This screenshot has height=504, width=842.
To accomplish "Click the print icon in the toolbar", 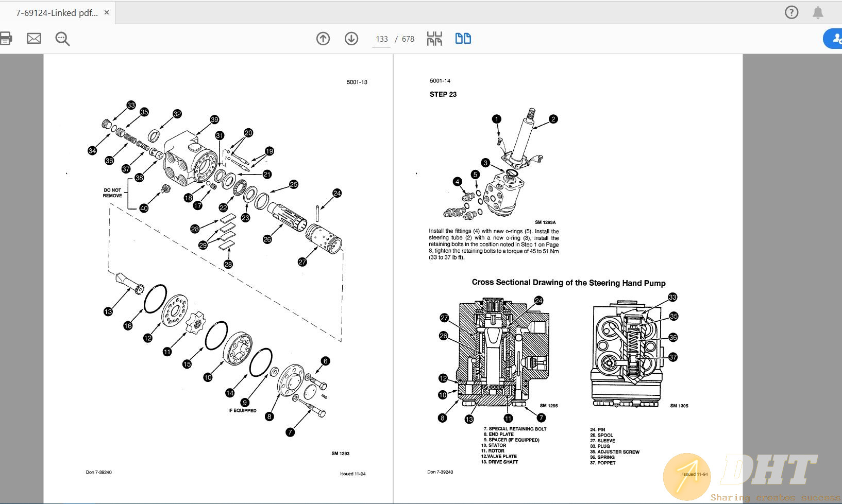I will [x=5, y=39].
